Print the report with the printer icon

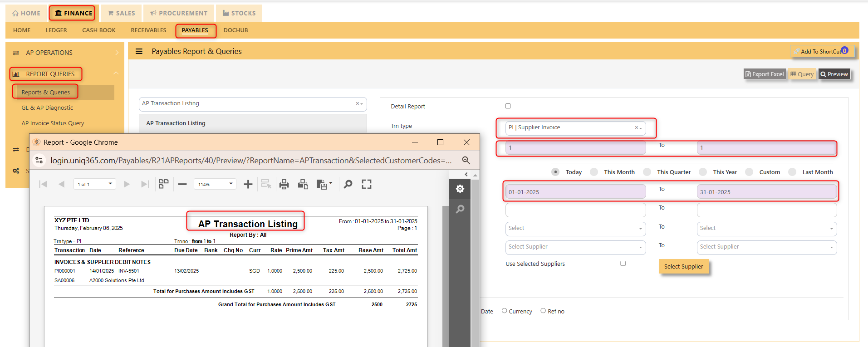[284, 184]
